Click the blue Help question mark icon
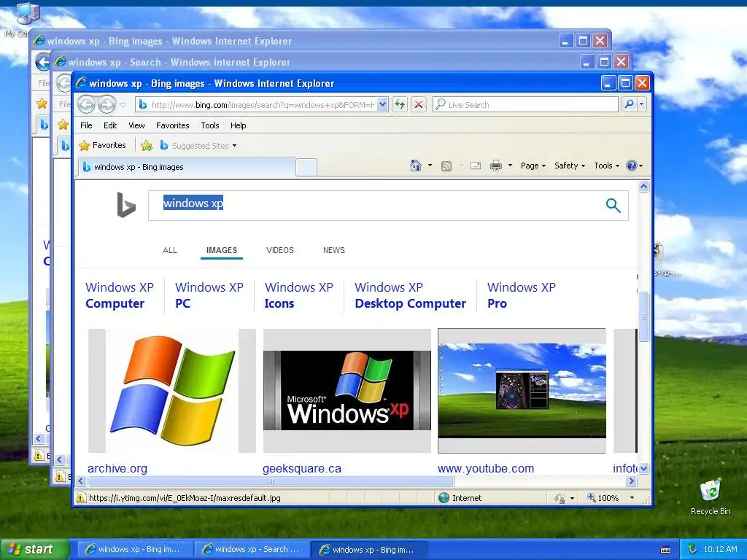Image resolution: width=747 pixels, height=560 pixels. (x=631, y=166)
